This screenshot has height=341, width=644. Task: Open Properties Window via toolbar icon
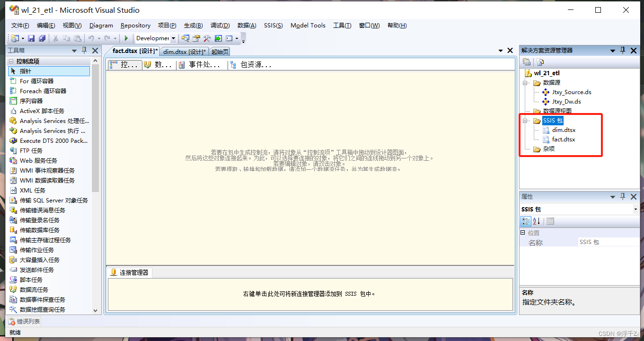click(x=196, y=38)
